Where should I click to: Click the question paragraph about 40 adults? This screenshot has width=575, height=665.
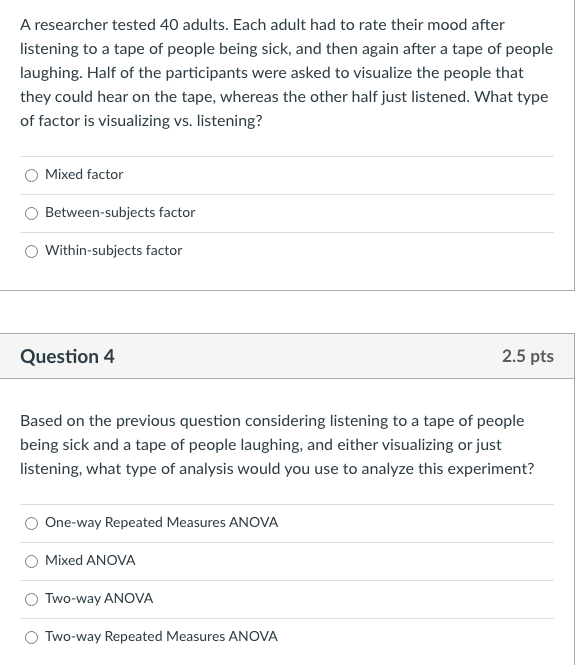[x=287, y=73]
